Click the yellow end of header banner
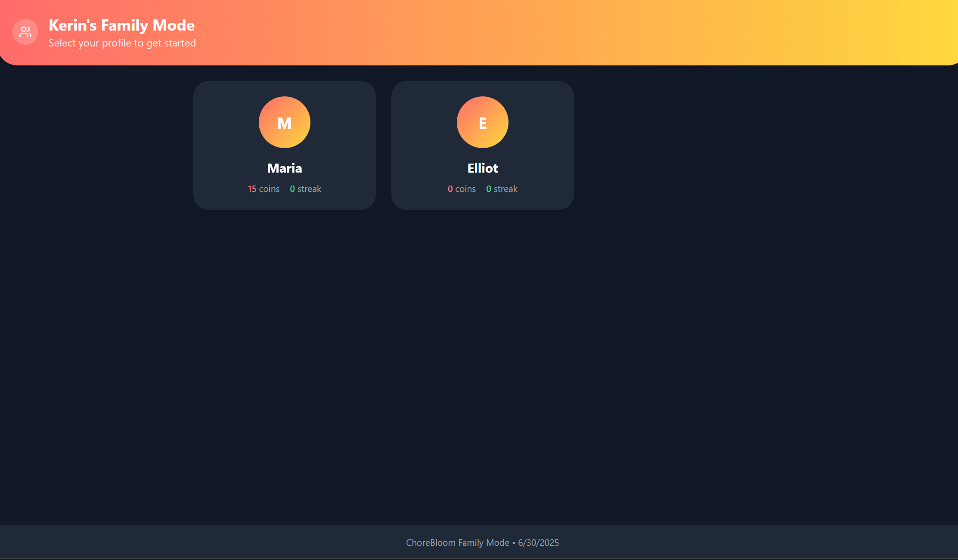Image resolution: width=958 pixels, height=560 pixels. 926,32
